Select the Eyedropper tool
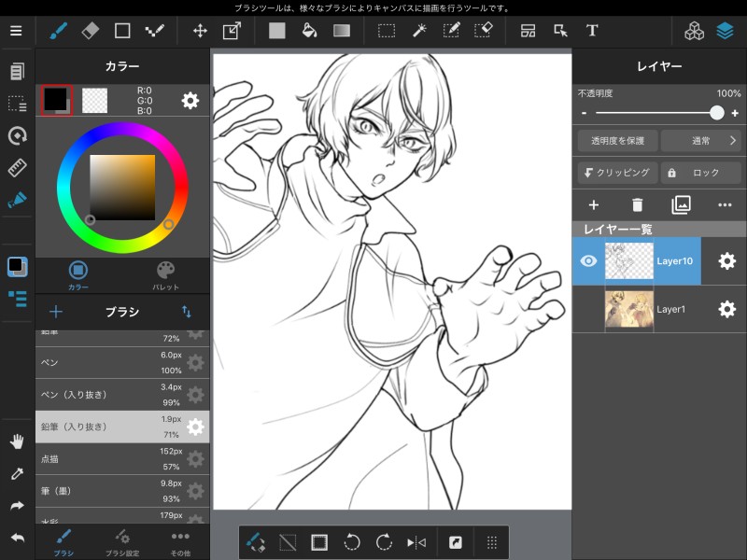The width and height of the screenshot is (747, 560). tap(17, 474)
